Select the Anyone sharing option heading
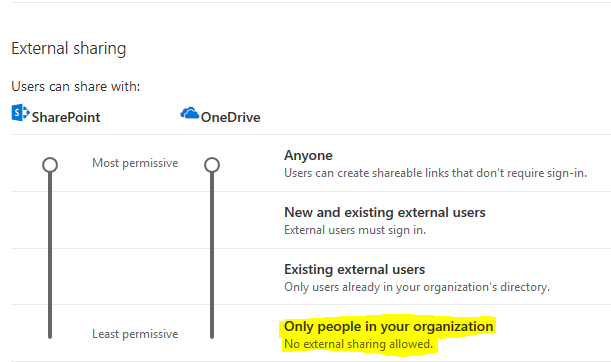 tap(308, 155)
